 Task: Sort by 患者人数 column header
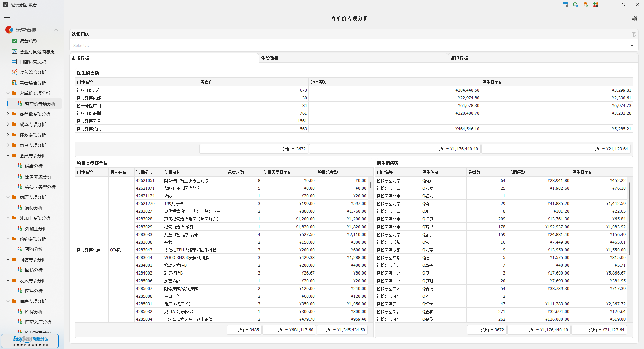pyautogui.click(x=244, y=172)
